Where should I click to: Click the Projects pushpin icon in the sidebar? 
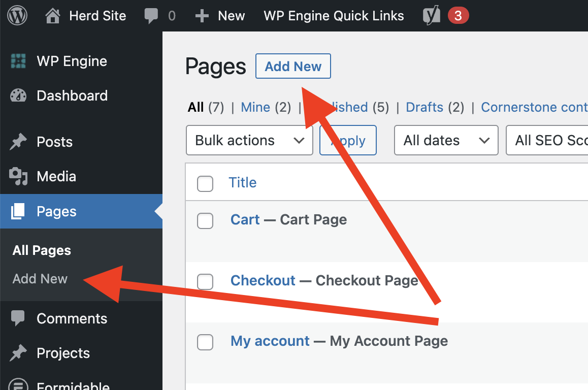[18, 353]
